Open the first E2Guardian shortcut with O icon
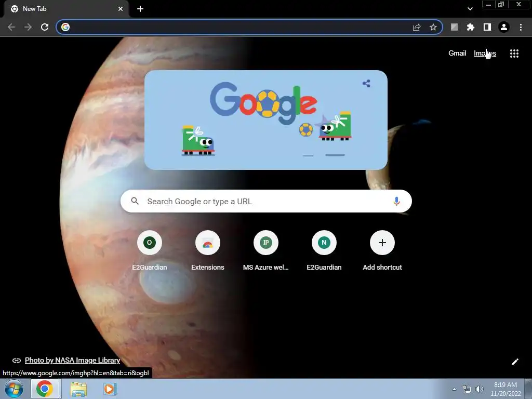Viewport: 532px width, 399px height. coord(149,250)
